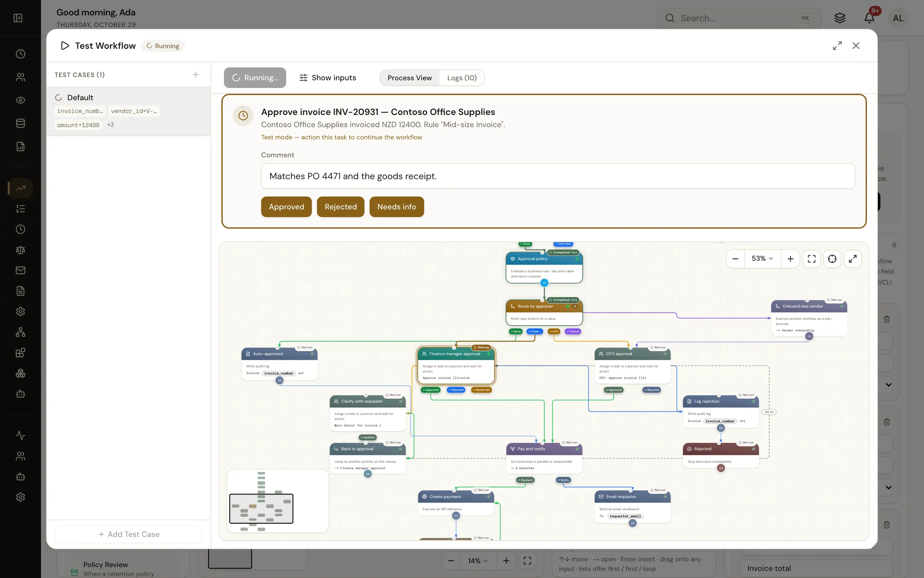Click the process minimap thumbnail
The image size is (924, 578).
click(x=278, y=501)
